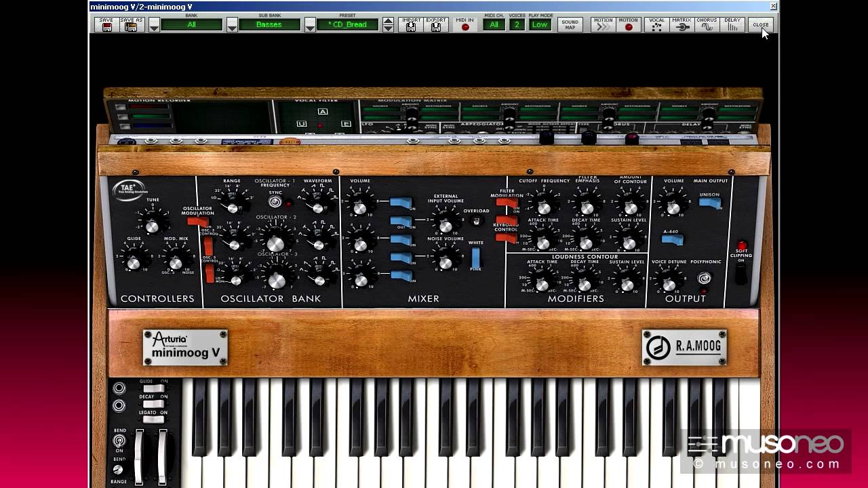This screenshot has width=868, height=488.
Task: Click the R.A.Moog nameplate
Action: pyautogui.click(x=684, y=348)
